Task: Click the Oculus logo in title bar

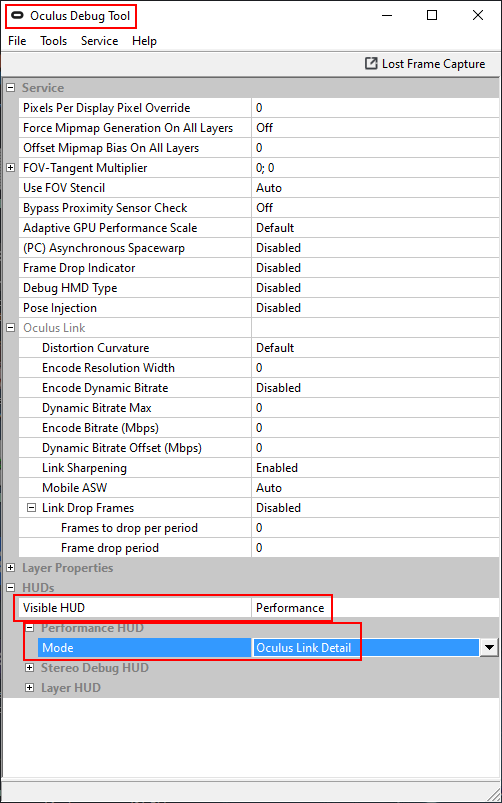Action: 17,16
